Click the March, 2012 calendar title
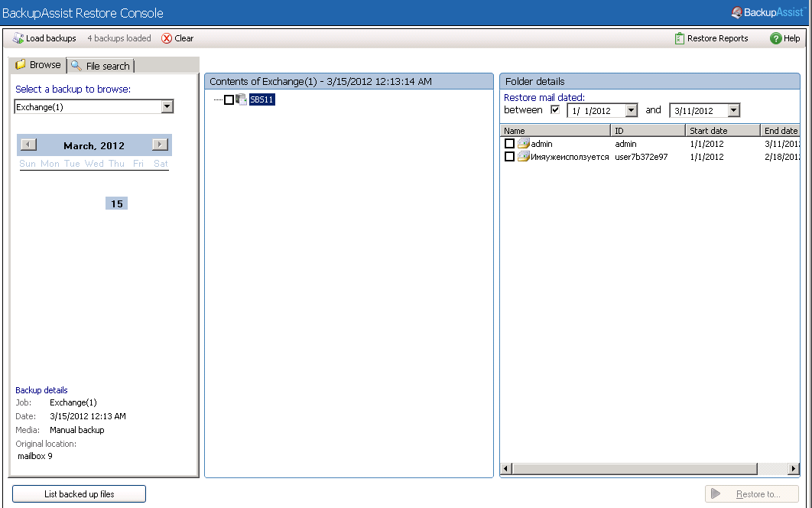 point(94,145)
